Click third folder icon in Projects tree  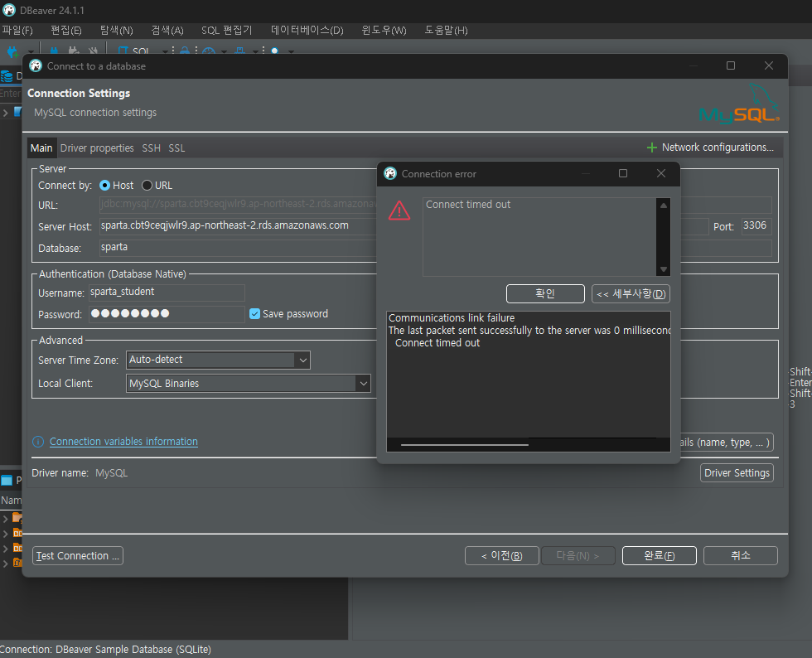pyautogui.click(x=17, y=548)
